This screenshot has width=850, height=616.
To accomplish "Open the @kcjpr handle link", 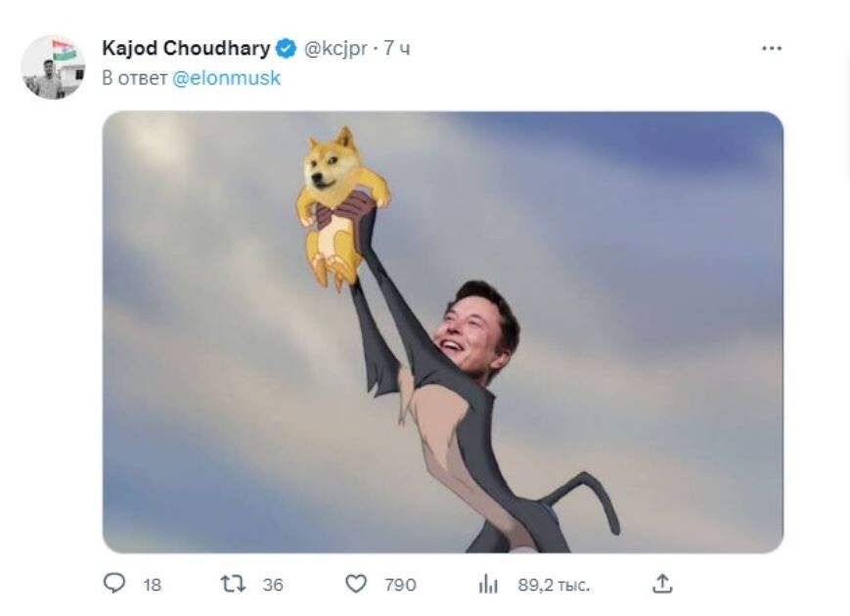I will [x=336, y=49].
